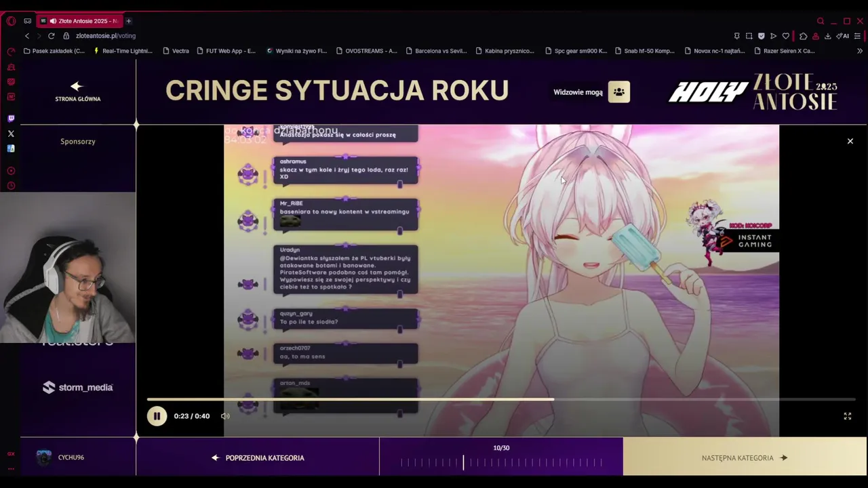Open the Opera GX main menu logo
The height and width of the screenshot is (488, 868).
(11, 21)
